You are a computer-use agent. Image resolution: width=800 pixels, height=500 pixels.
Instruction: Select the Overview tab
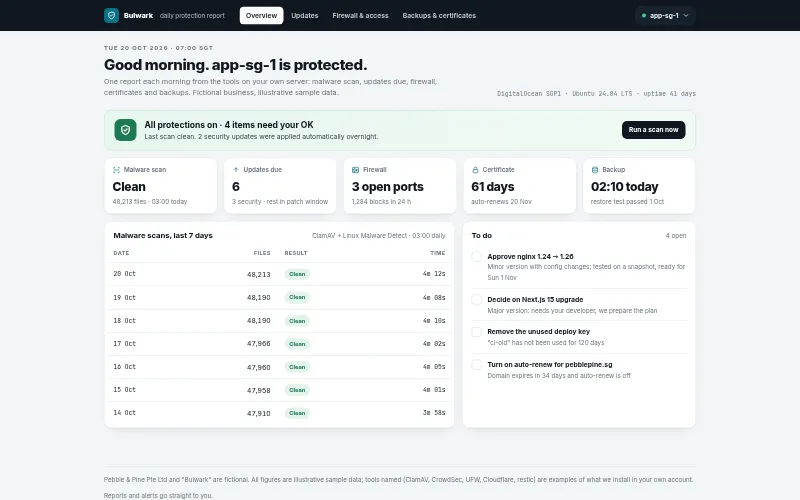tap(261, 16)
